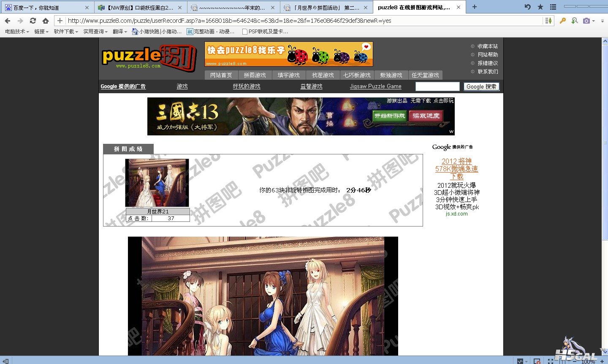
Task: Focus the Google search input field
Action: [x=437, y=86]
